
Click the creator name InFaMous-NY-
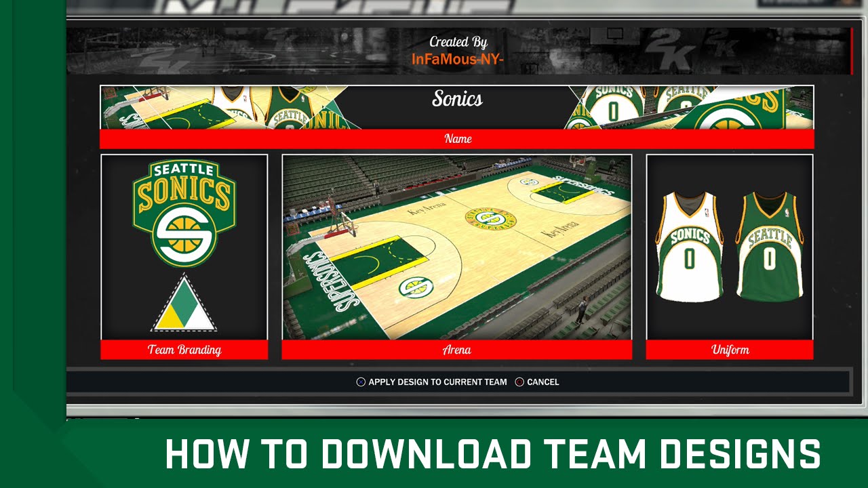pos(458,59)
